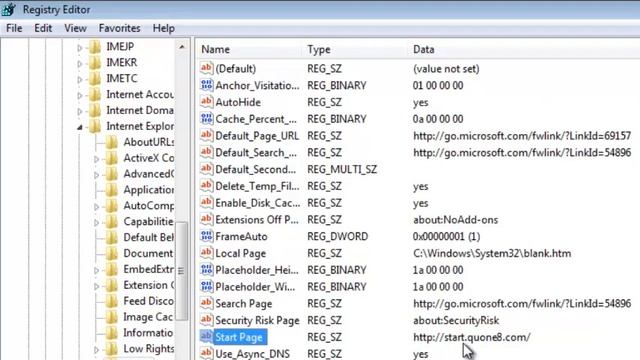Select the Start Page value name

(239, 337)
